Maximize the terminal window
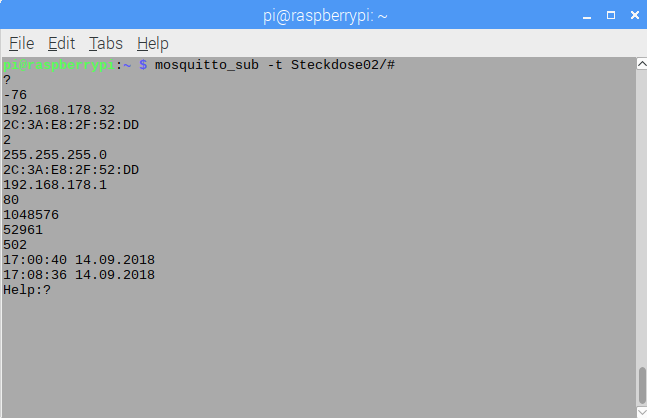 coord(611,15)
